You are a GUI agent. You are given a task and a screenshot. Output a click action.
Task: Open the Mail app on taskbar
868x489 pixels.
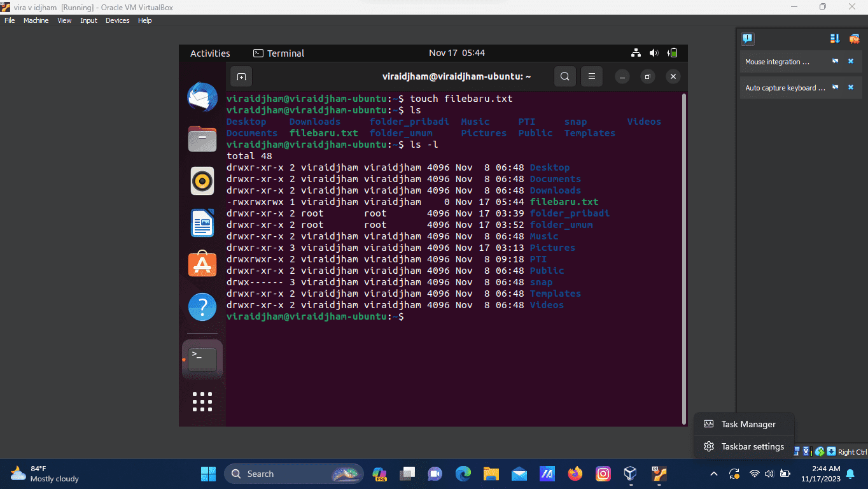[519, 474]
